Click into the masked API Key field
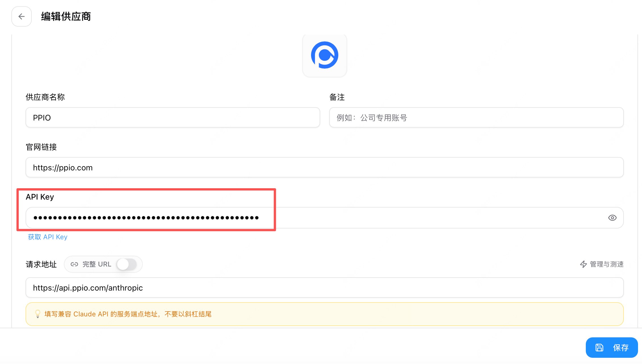642x364 pixels. (x=325, y=218)
